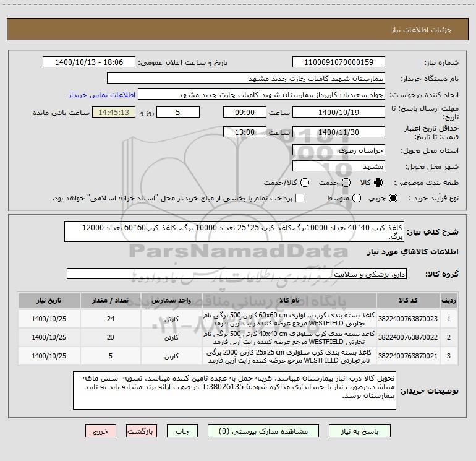Click the واحد شمارش column header
Screen dimensions: 476x461
click(x=171, y=301)
